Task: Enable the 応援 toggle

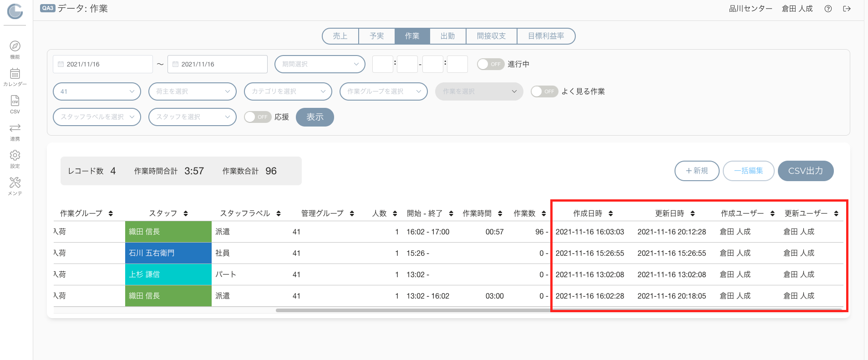Action: tap(258, 117)
